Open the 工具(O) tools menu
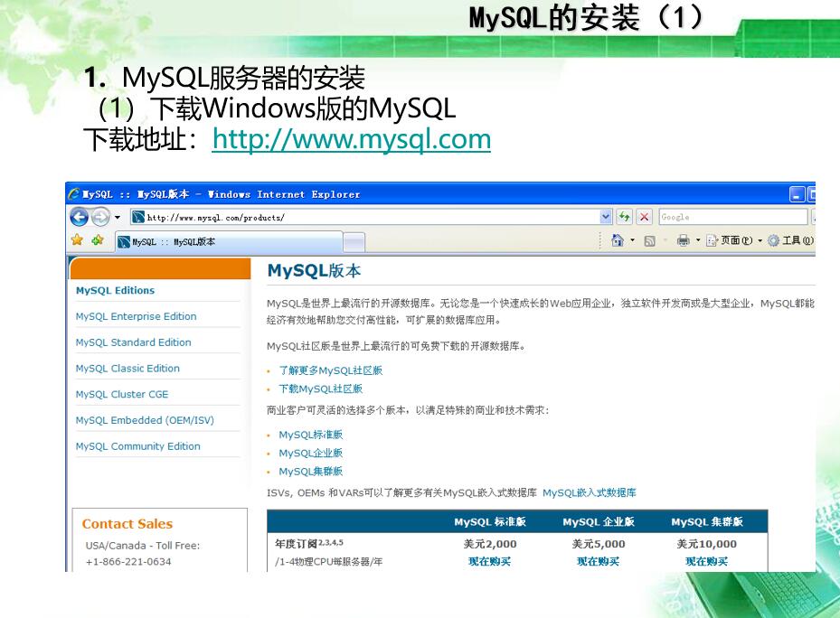 (x=790, y=240)
